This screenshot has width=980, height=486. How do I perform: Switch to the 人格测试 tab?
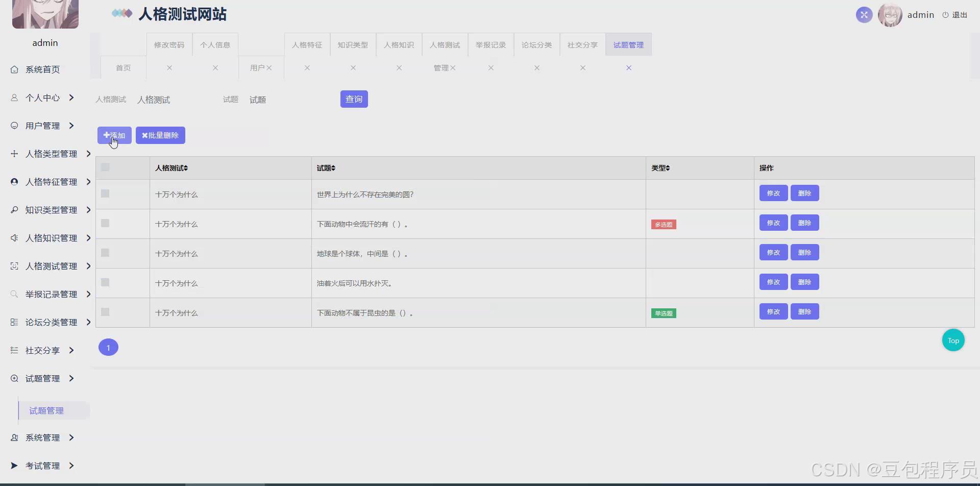(x=445, y=45)
